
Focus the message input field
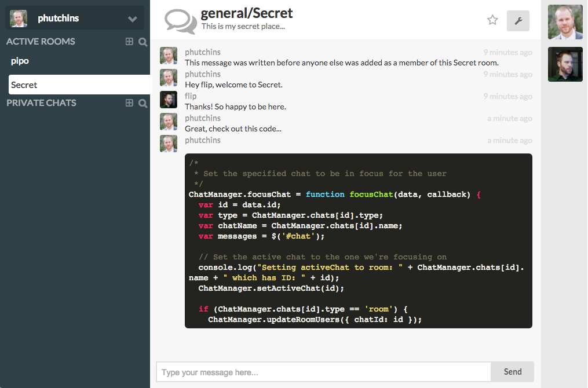323,372
